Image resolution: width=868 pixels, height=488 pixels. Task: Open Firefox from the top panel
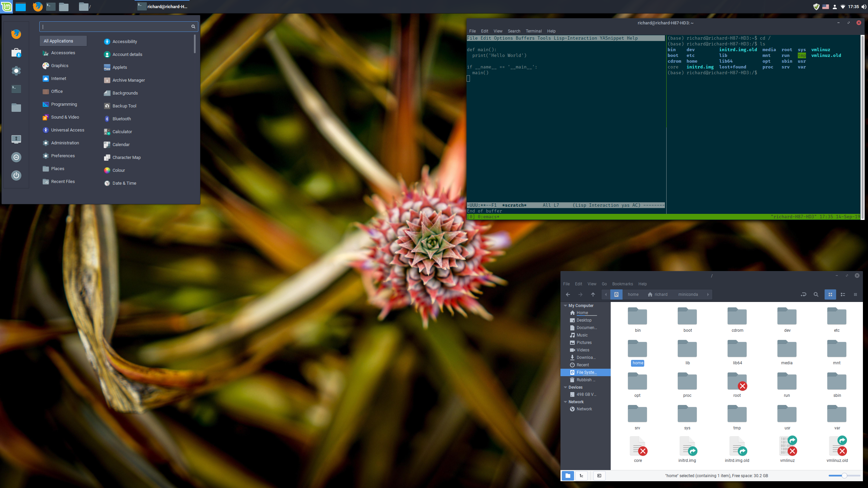pos(38,6)
